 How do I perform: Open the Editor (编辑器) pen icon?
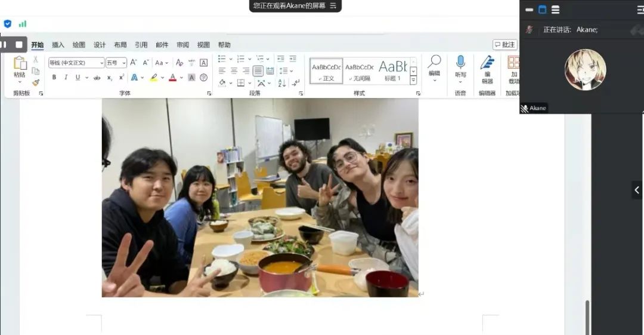tap(487, 63)
